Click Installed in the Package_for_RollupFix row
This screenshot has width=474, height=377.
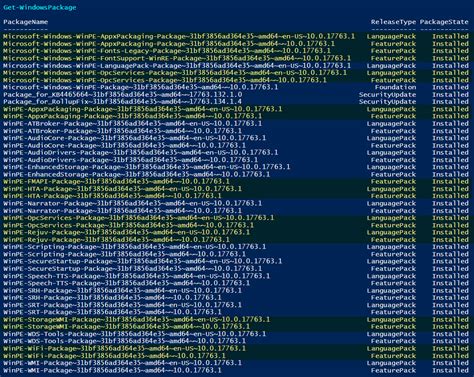(450, 102)
